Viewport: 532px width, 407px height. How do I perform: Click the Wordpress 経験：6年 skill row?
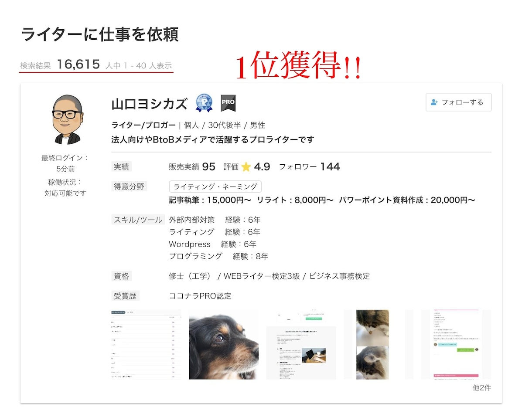click(x=212, y=244)
